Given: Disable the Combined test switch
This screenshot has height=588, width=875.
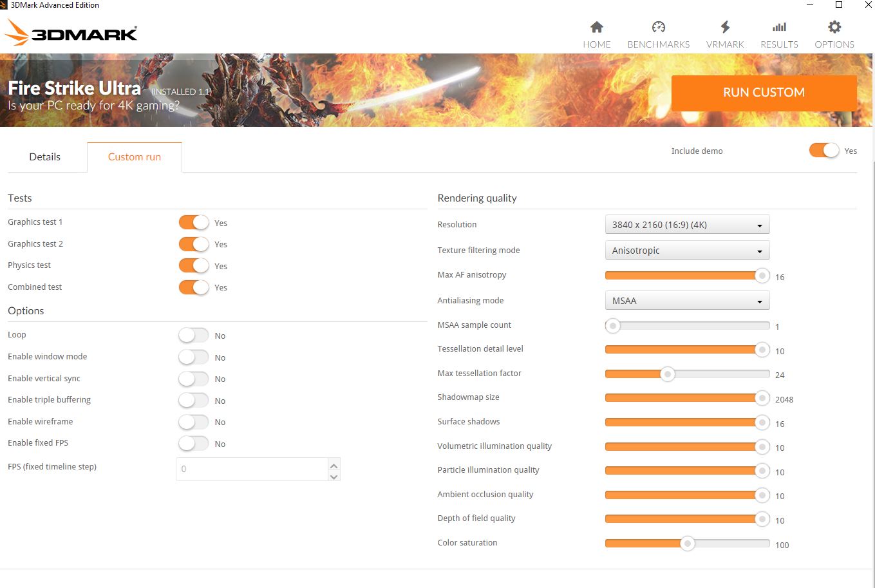Looking at the screenshot, I should [x=194, y=287].
